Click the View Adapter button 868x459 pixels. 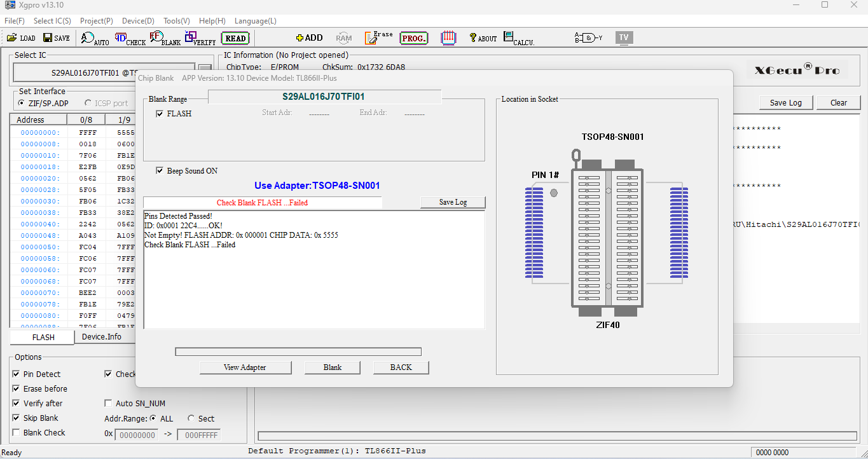click(245, 367)
